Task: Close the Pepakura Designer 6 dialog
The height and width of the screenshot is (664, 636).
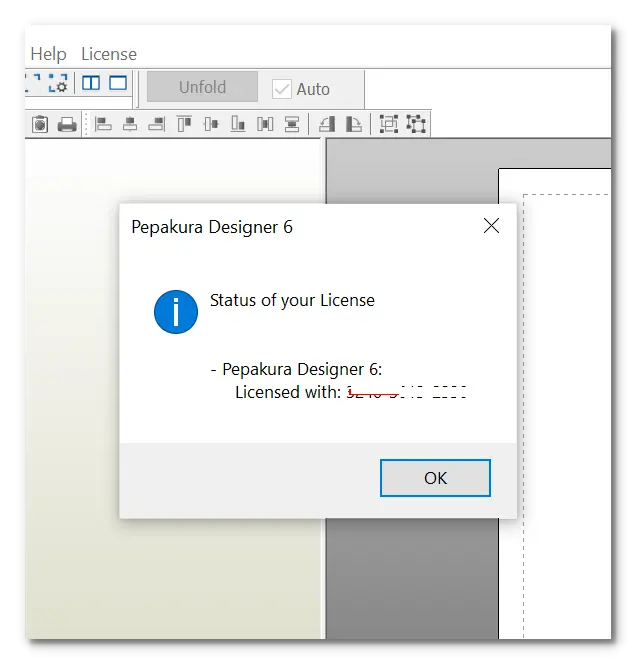Action: (x=491, y=226)
